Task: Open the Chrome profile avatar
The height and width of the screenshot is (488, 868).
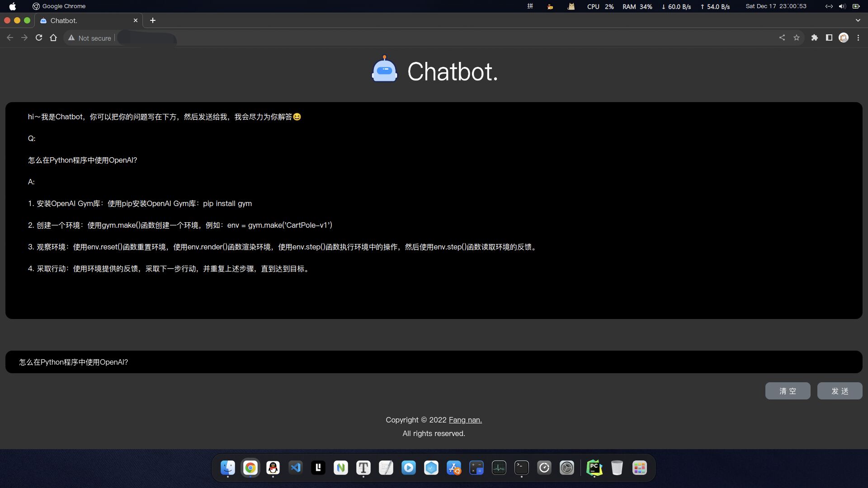Action: 843,38
